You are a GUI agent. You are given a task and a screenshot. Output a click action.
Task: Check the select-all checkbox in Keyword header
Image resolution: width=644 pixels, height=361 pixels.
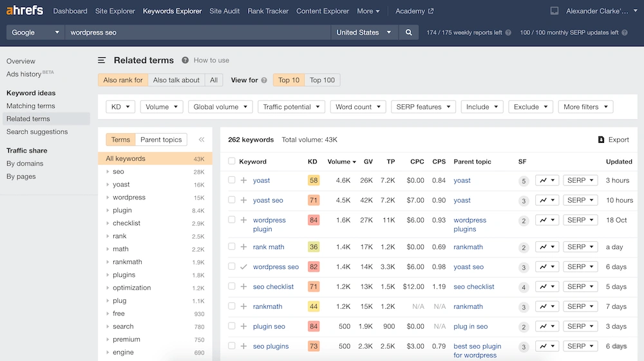232,162
